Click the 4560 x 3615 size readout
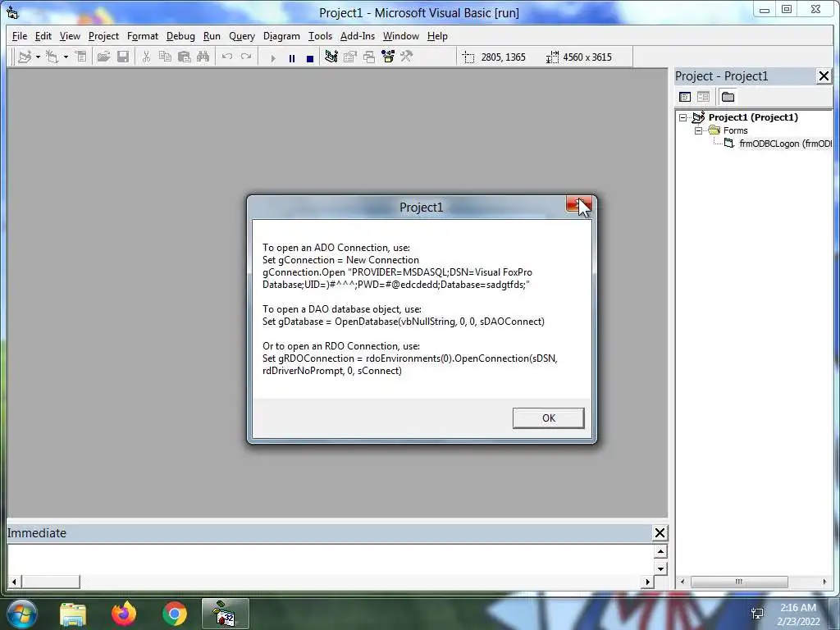840x630 pixels. point(587,57)
